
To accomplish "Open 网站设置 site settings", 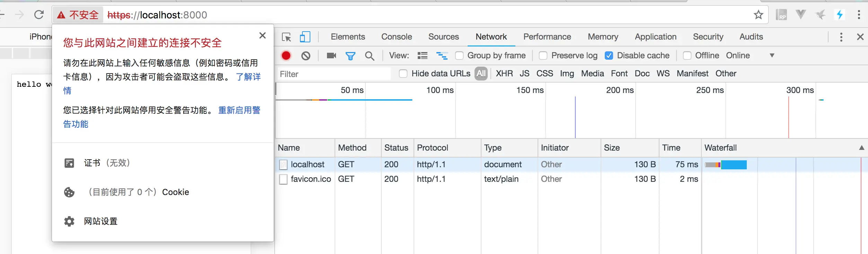I will tap(100, 221).
